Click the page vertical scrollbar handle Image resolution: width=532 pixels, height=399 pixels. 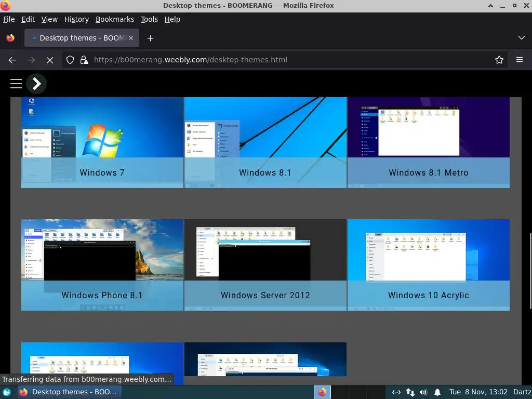click(530, 271)
